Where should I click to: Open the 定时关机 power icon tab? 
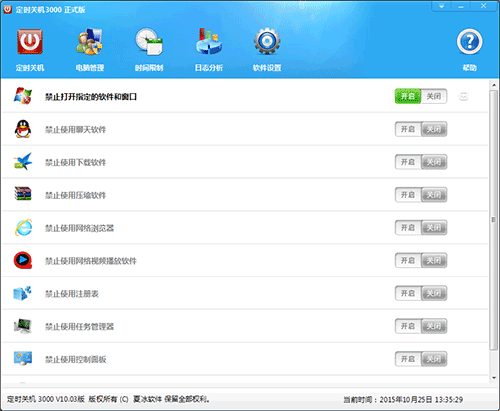30,42
